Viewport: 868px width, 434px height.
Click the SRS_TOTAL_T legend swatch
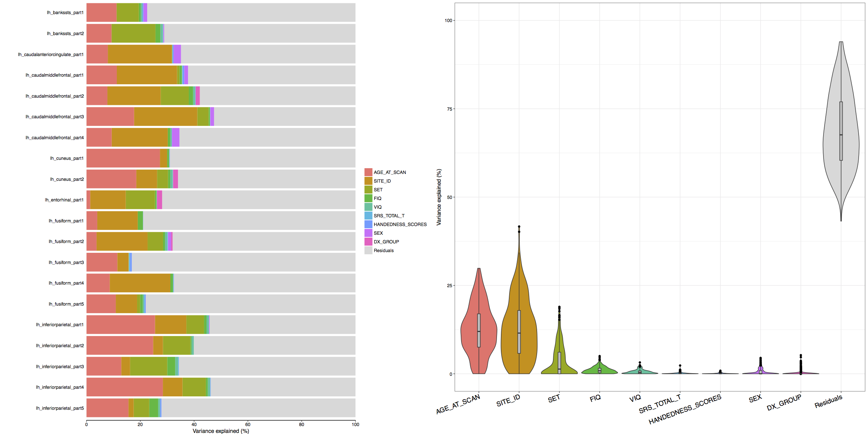(368, 216)
